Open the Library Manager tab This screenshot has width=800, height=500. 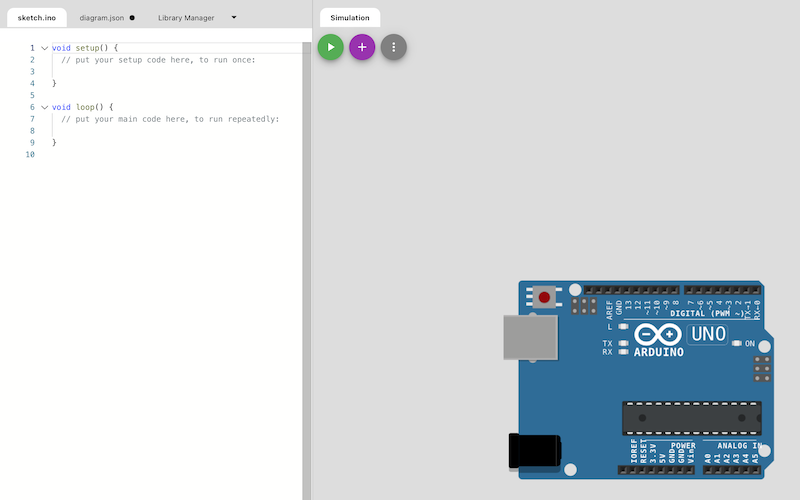coord(186,18)
